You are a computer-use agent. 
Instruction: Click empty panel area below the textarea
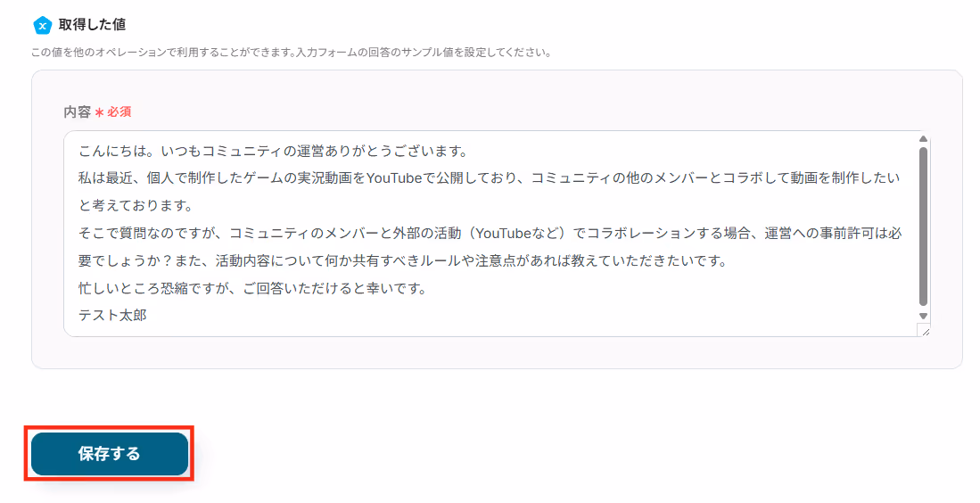pos(497,353)
